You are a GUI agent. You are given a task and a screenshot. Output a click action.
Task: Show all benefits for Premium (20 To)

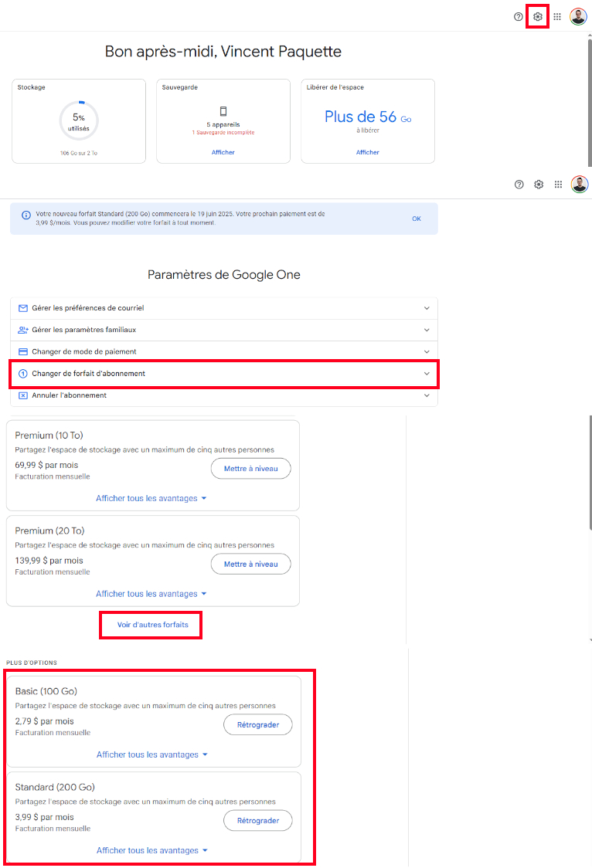[151, 594]
